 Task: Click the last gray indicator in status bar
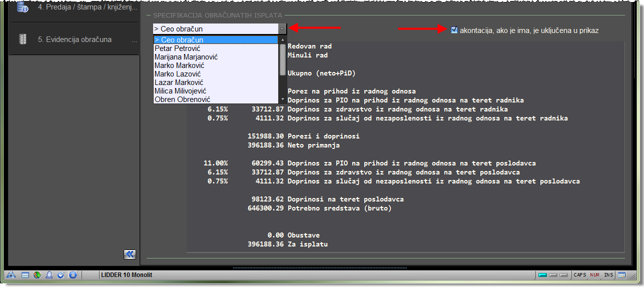[x=564, y=274]
